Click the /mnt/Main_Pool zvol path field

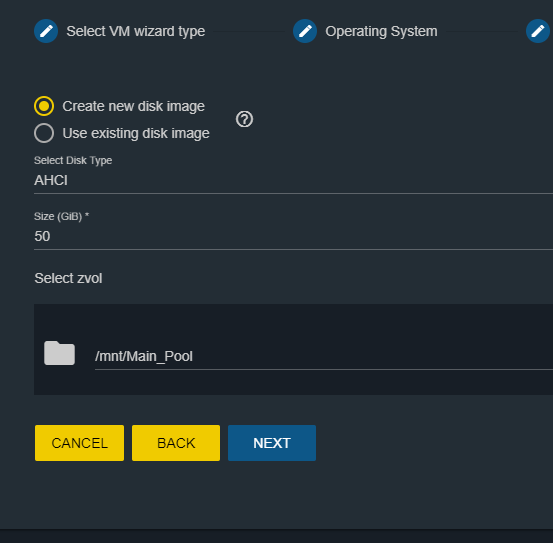[324, 356]
